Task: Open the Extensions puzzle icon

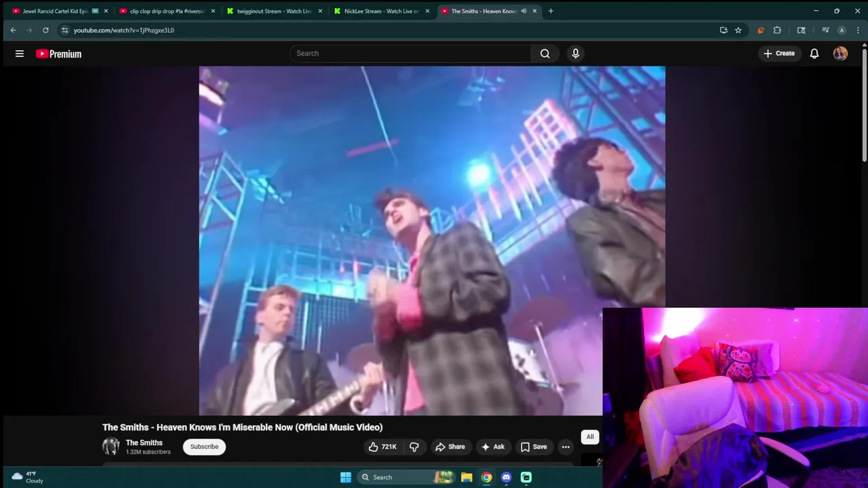Action: tap(777, 30)
